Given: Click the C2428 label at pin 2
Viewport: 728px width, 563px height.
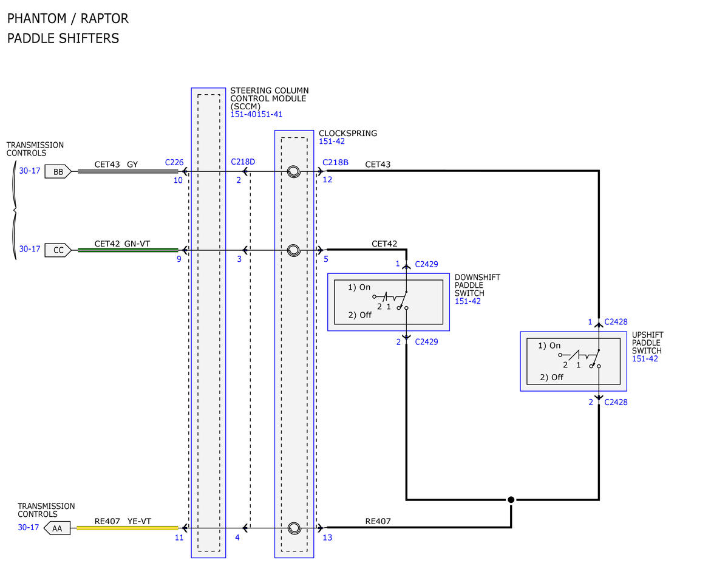Looking at the screenshot, I should point(616,402).
